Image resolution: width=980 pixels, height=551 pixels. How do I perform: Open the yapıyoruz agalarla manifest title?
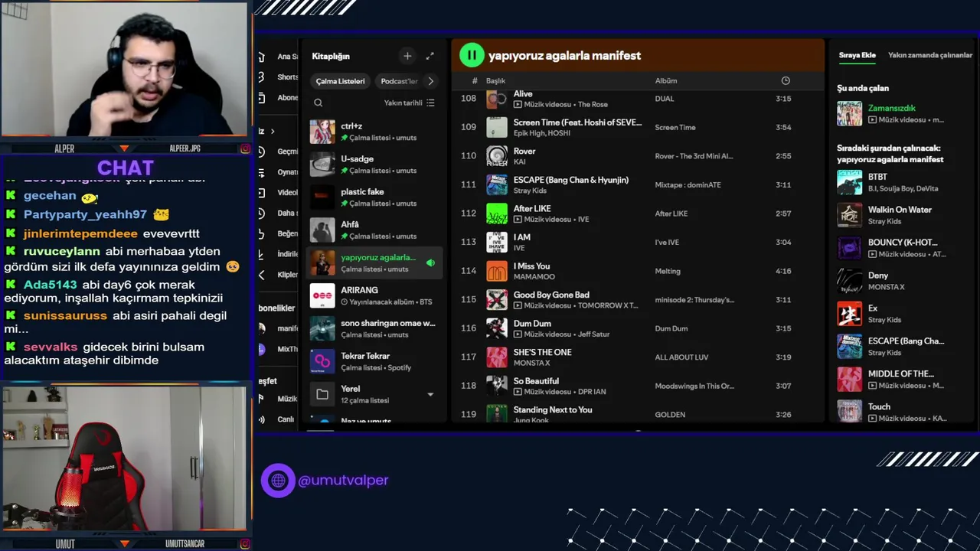pyautogui.click(x=564, y=55)
